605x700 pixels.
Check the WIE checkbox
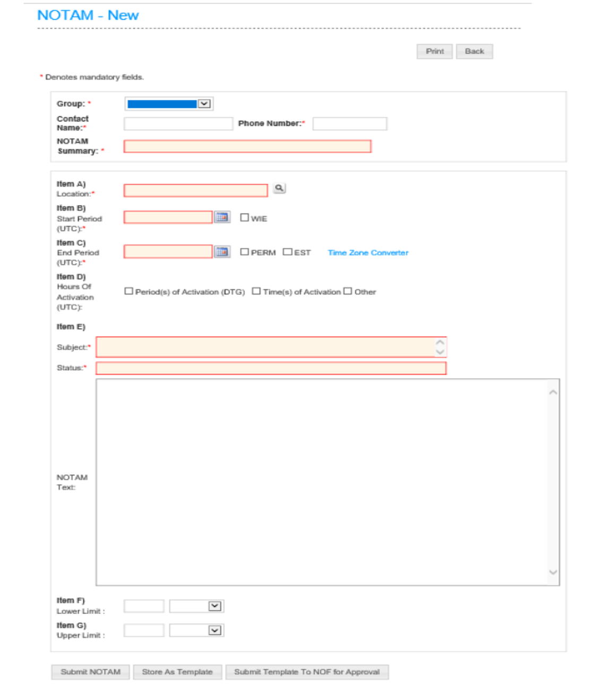[244, 217]
